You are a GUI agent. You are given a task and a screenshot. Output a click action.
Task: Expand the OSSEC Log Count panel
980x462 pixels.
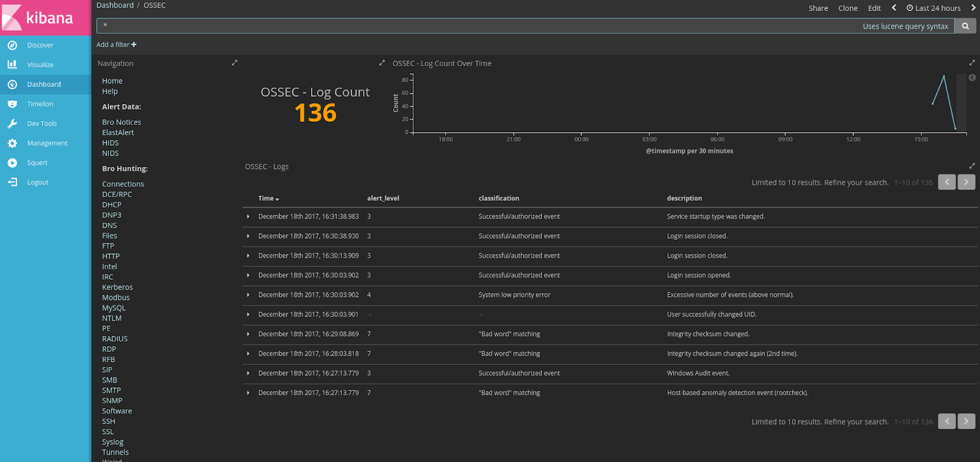[382, 63]
